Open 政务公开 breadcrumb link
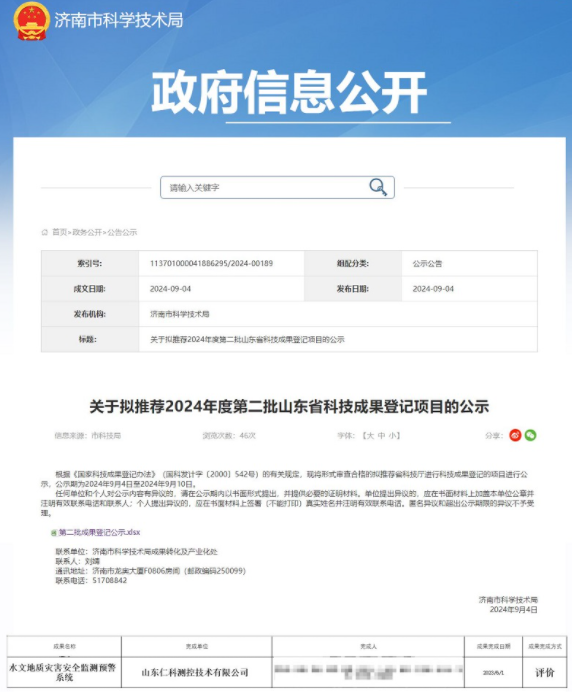 (87, 232)
